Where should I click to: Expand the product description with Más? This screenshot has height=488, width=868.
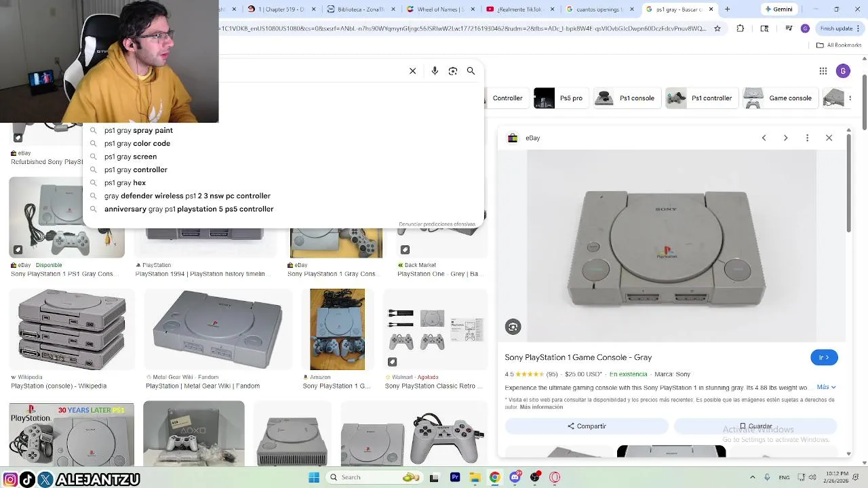click(x=826, y=387)
